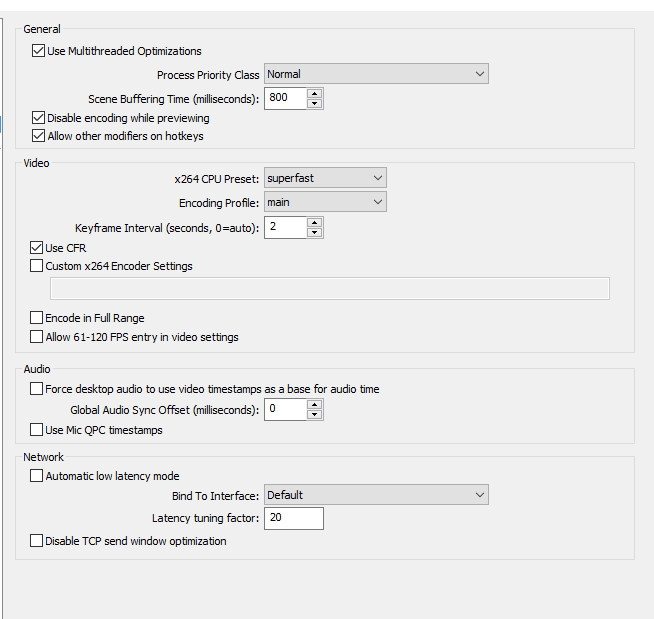Enable Automatic low latency mode
Image resolution: width=654 pixels, height=619 pixels.
[x=36, y=476]
